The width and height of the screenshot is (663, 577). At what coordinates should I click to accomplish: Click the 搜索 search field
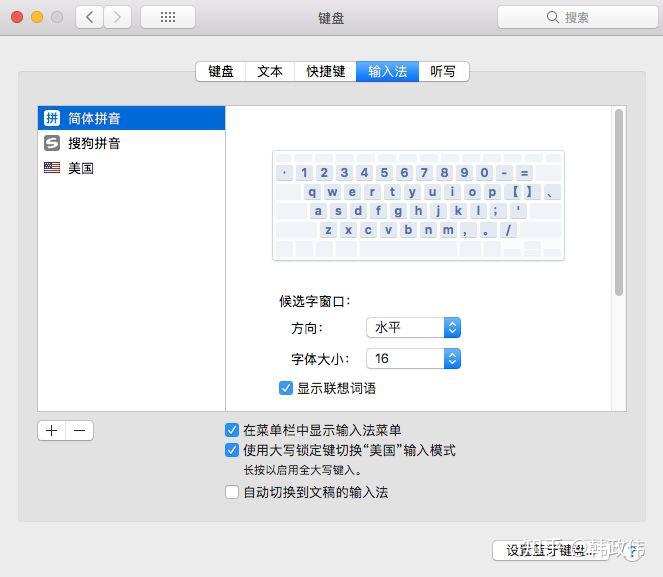tap(578, 17)
